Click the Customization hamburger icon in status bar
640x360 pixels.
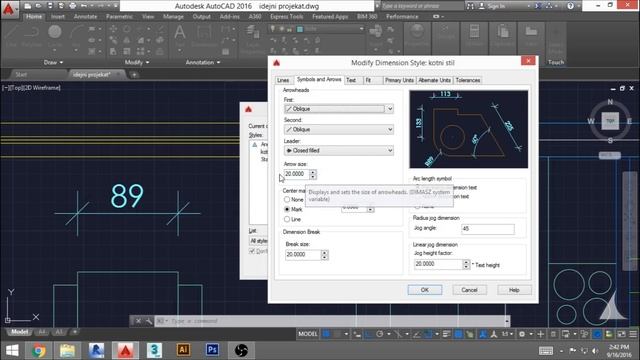[633, 334]
